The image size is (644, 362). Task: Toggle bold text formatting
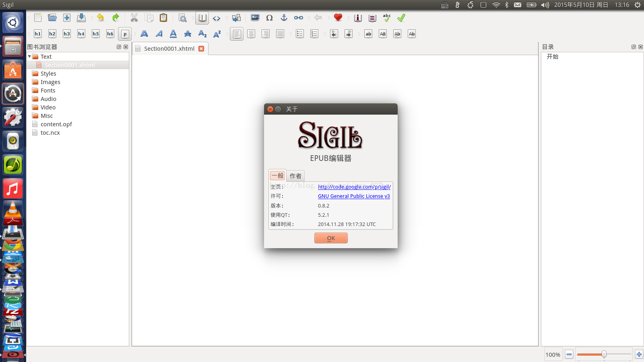pyautogui.click(x=144, y=34)
